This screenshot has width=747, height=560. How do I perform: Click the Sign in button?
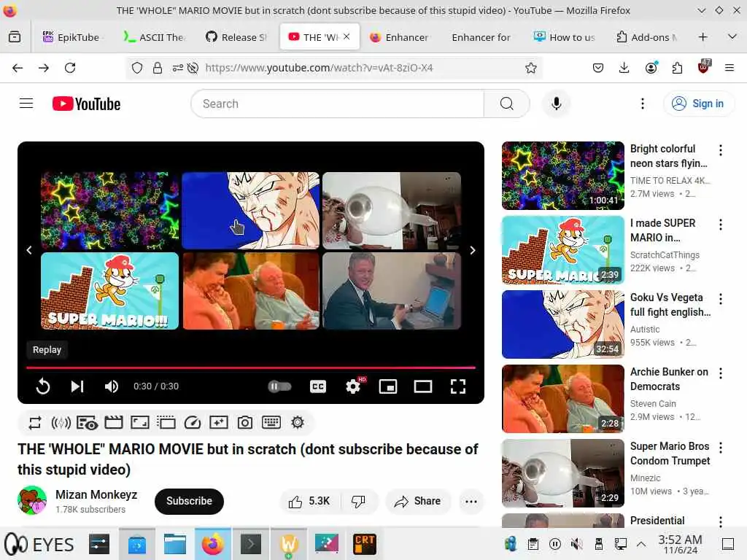pos(698,104)
